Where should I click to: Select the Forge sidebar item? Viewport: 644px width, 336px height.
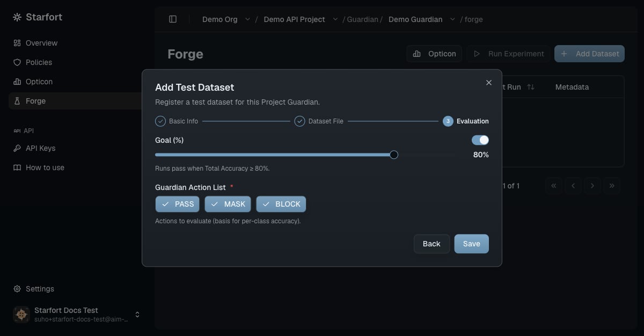tap(75, 101)
